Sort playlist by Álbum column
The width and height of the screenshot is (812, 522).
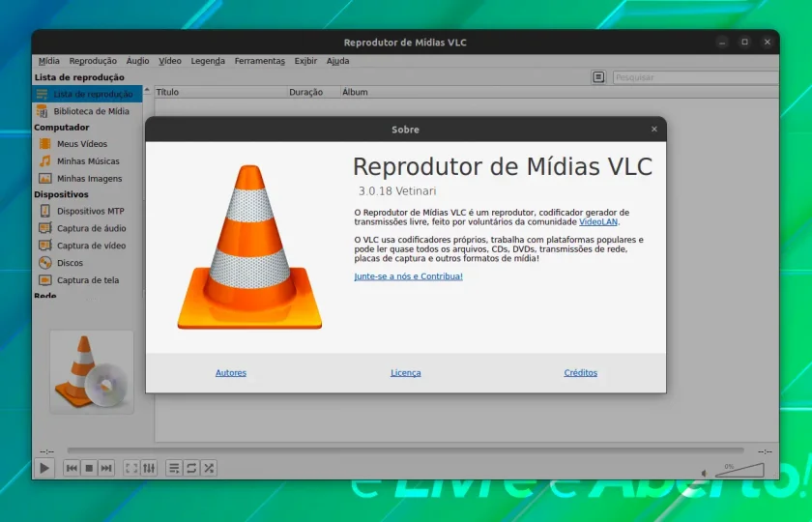coord(560,92)
